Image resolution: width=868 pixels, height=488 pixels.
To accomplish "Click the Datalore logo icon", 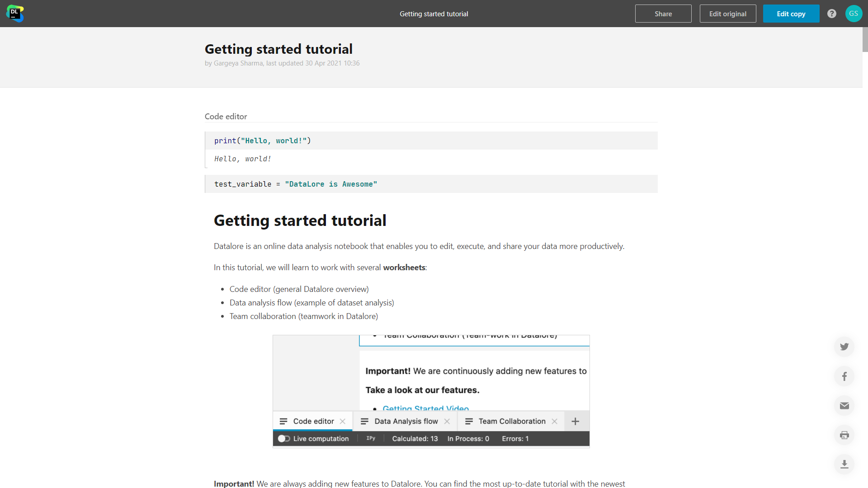I will click(x=15, y=14).
